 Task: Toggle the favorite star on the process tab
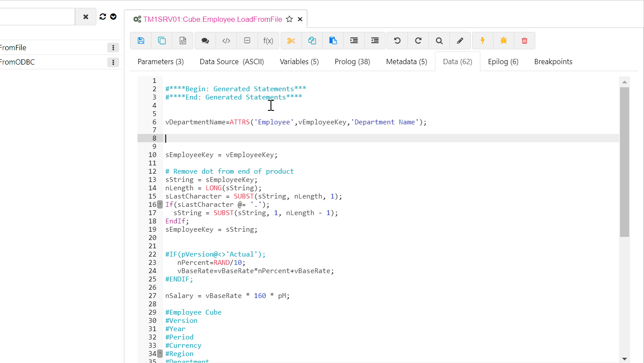tap(289, 19)
